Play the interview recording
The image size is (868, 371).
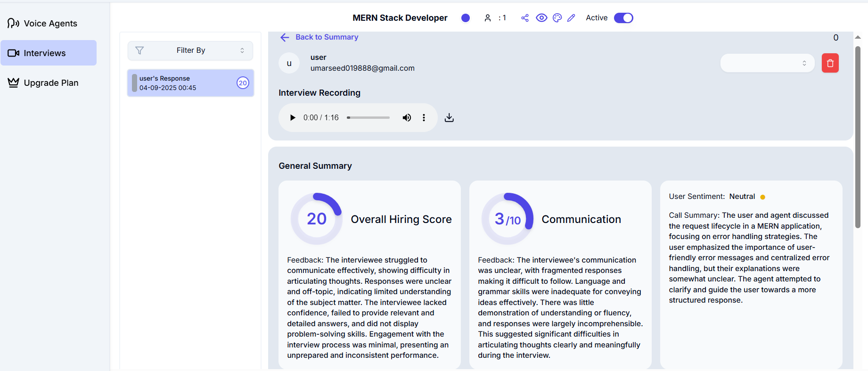pyautogui.click(x=293, y=118)
